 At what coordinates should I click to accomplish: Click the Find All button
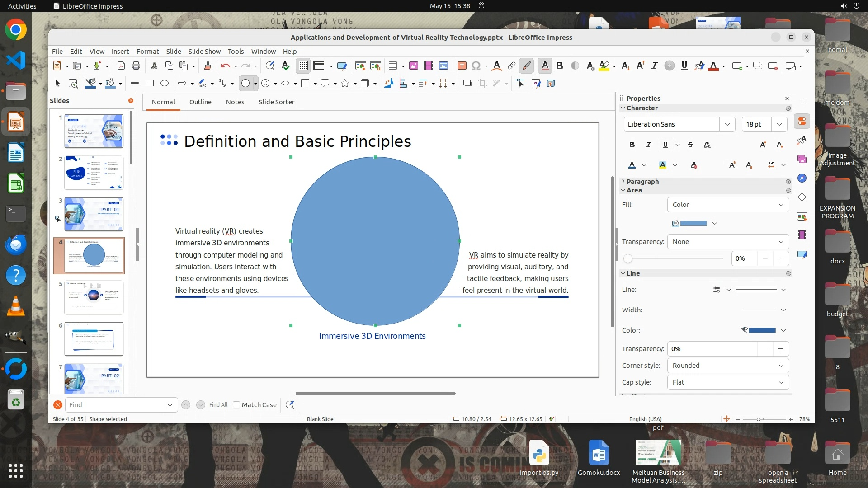pos(218,405)
